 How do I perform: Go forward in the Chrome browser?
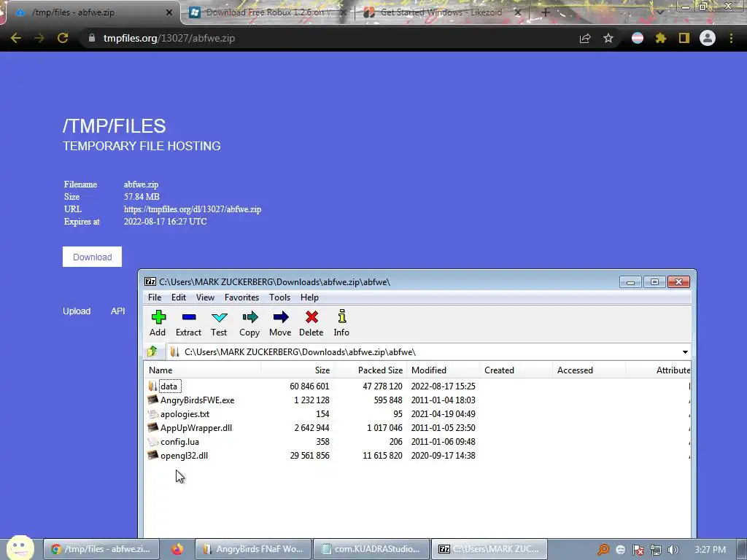click(39, 38)
